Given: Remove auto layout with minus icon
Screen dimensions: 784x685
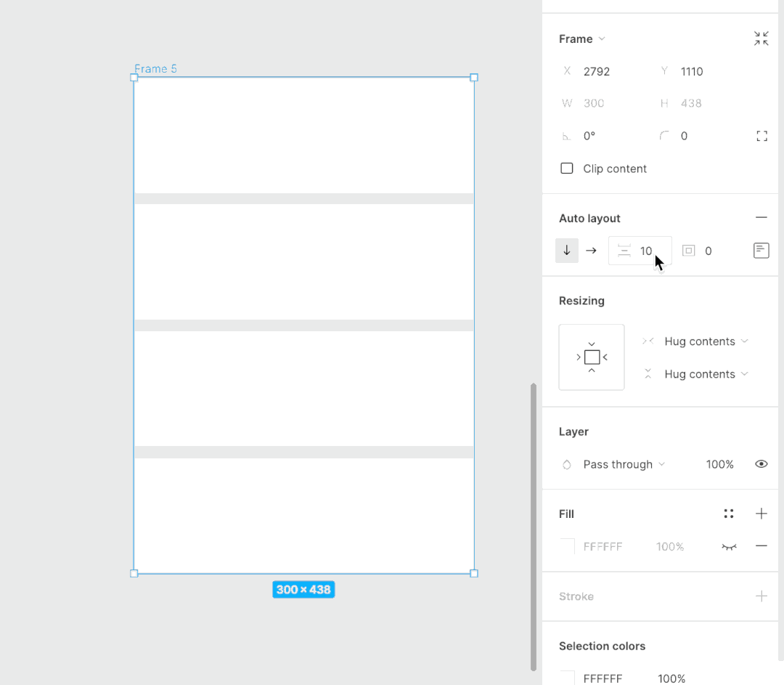Looking at the screenshot, I should [761, 218].
